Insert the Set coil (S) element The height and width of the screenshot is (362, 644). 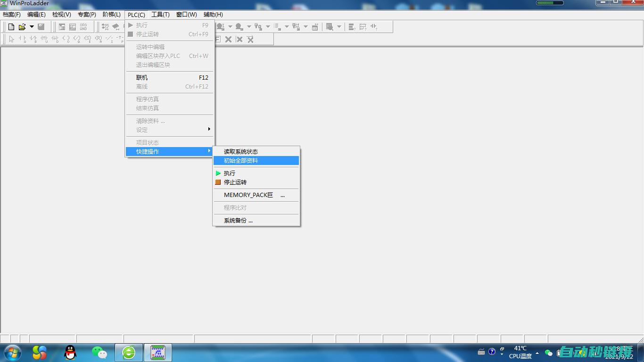pos(88,39)
